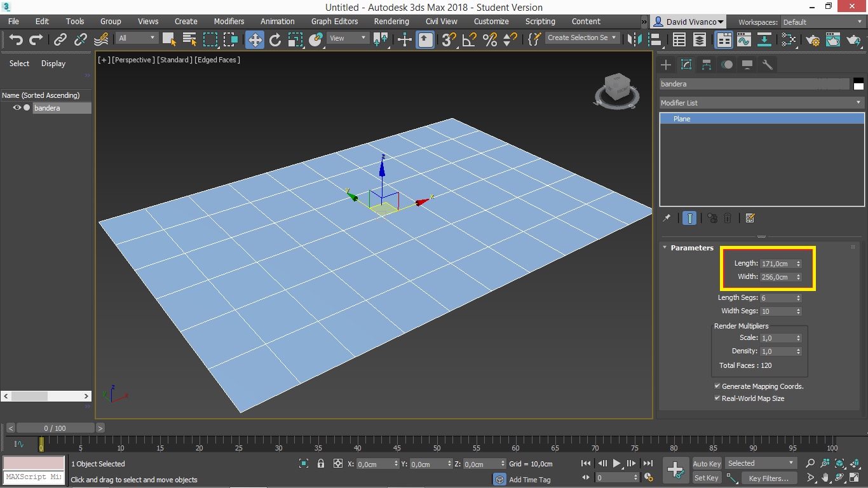Click the Length value field
Image resolution: width=868 pixels, height=488 pixels.
[x=776, y=264]
